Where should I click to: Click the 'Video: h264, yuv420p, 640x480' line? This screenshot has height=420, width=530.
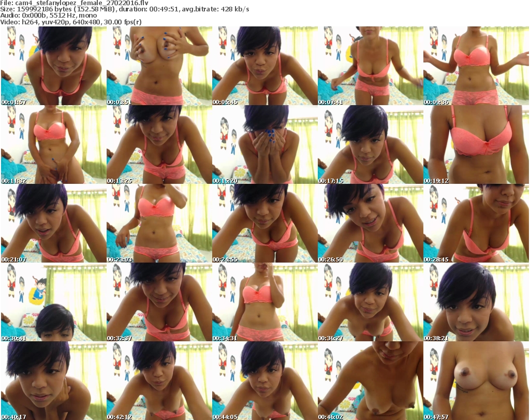click(70, 22)
